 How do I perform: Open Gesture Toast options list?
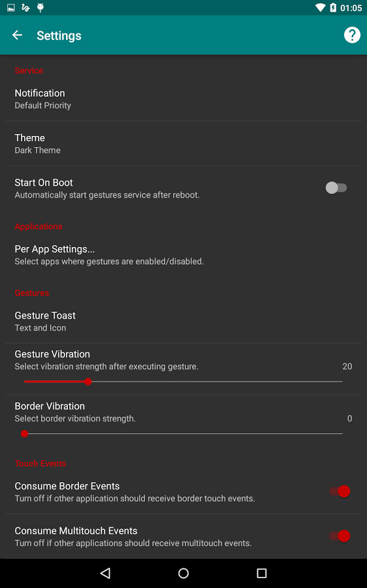coord(183,321)
